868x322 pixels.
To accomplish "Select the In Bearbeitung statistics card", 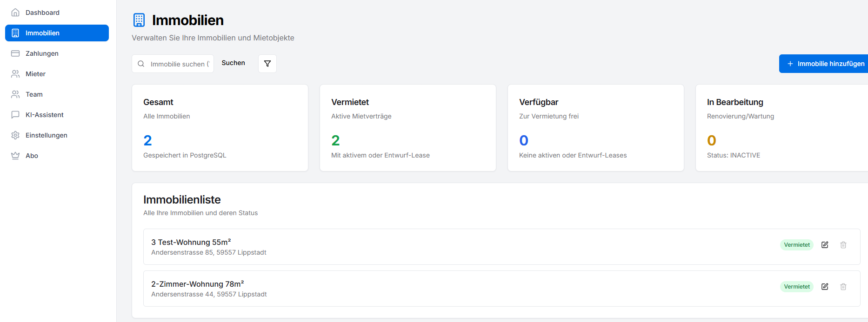I will coord(782,128).
